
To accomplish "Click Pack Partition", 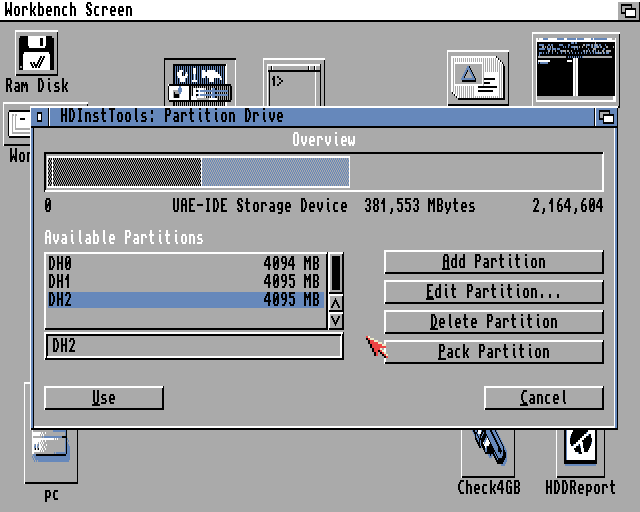I will pyautogui.click(x=494, y=352).
